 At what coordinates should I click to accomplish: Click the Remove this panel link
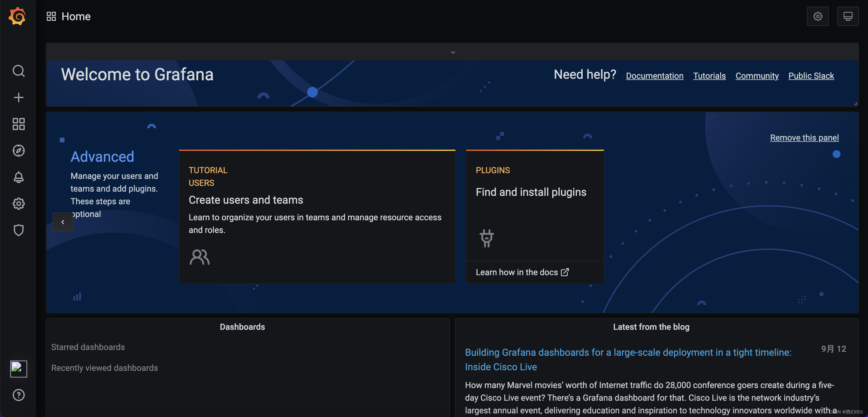point(804,138)
